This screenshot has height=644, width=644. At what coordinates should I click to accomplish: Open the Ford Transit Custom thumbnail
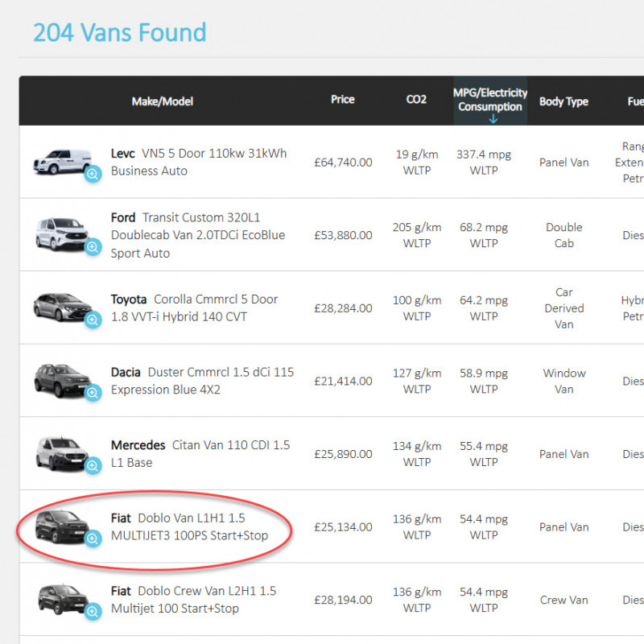click(62, 234)
